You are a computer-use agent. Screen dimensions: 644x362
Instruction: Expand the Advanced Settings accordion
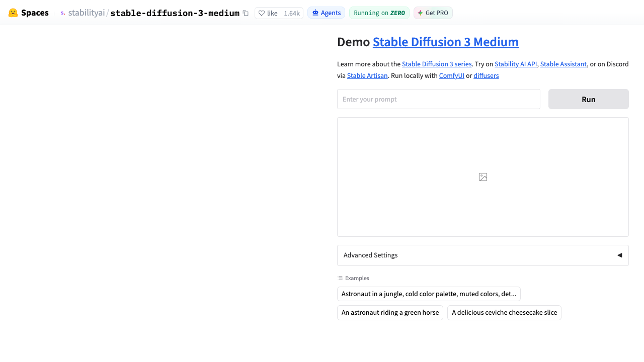pos(483,255)
